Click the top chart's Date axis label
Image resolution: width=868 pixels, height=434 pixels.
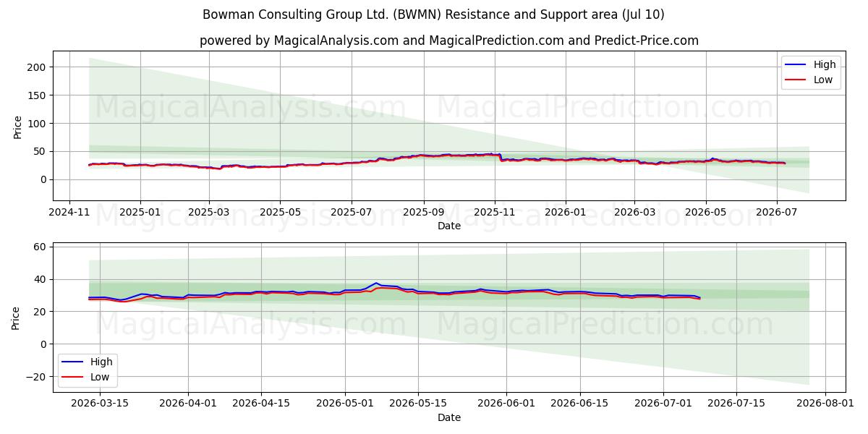point(449,226)
